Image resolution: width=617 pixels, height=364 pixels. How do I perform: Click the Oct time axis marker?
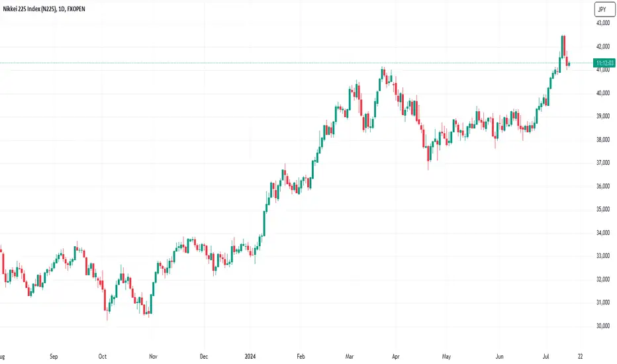103,356
